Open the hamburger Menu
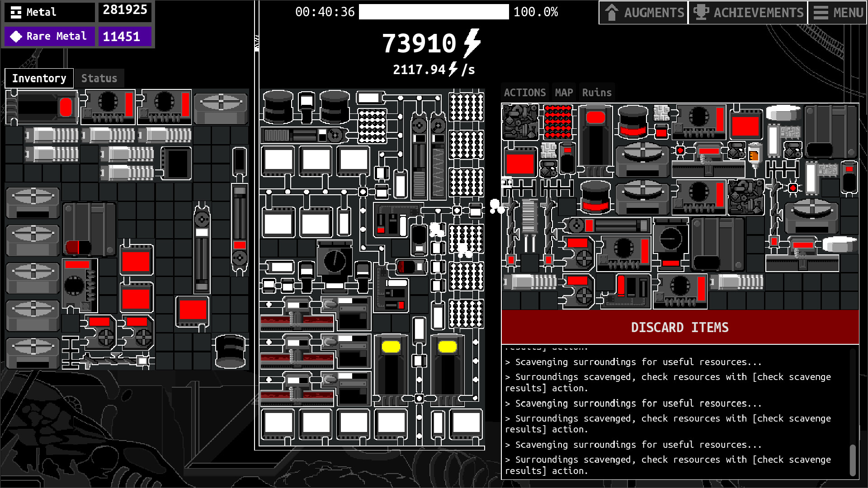The height and width of the screenshot is (488, 868). coord(838,12)
